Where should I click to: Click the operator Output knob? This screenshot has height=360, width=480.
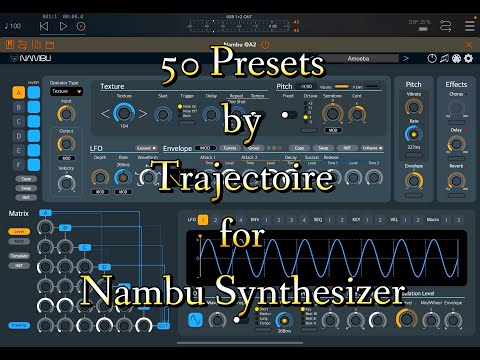[x=66, y=144]
